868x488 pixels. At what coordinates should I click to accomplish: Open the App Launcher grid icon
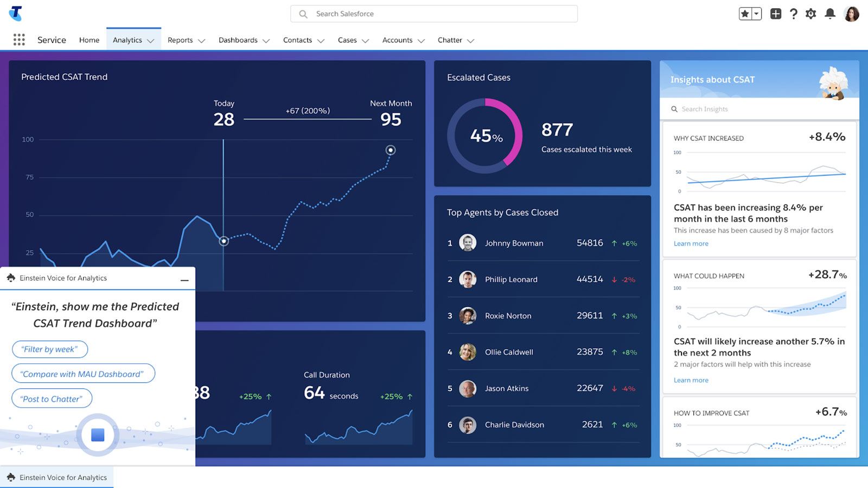[x=19, y=40]
